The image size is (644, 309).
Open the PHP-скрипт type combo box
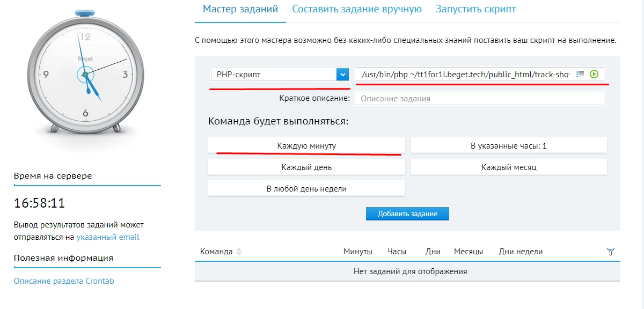click(280, 75)
